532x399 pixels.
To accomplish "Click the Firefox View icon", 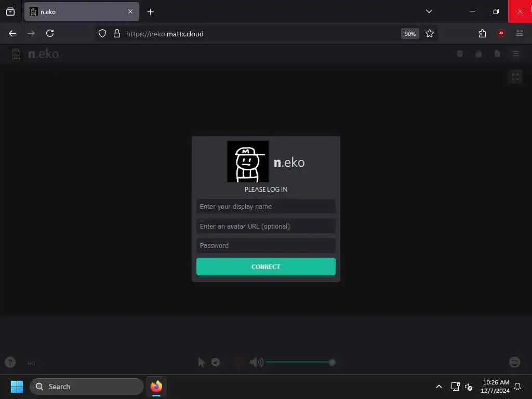I will (x=10, y=12).
